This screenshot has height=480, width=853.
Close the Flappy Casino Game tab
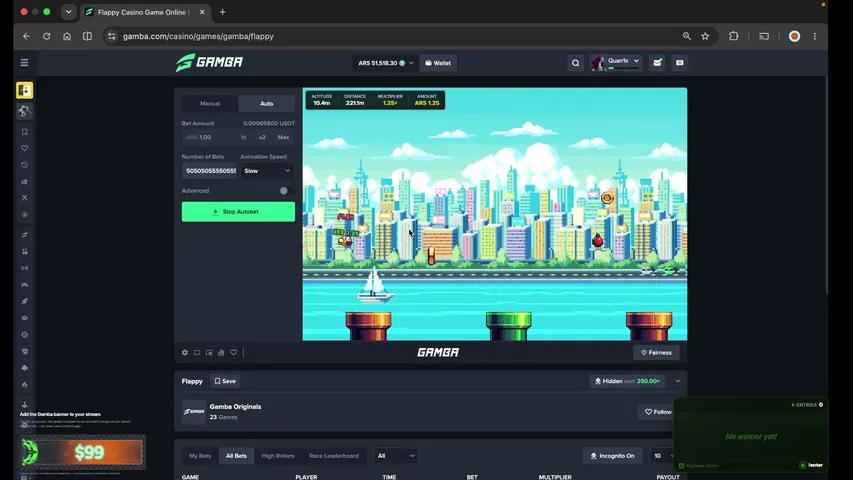coord(202,12)
